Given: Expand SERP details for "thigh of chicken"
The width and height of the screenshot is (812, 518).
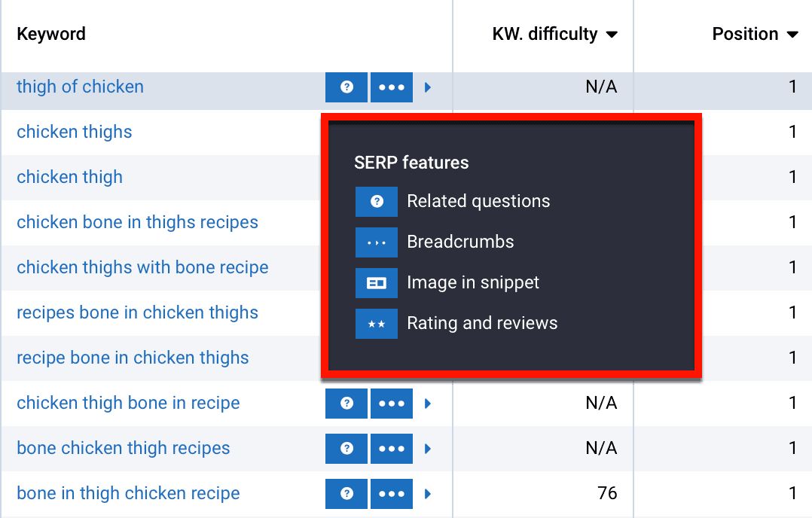Looking at the screenshot, I should 428,87.
